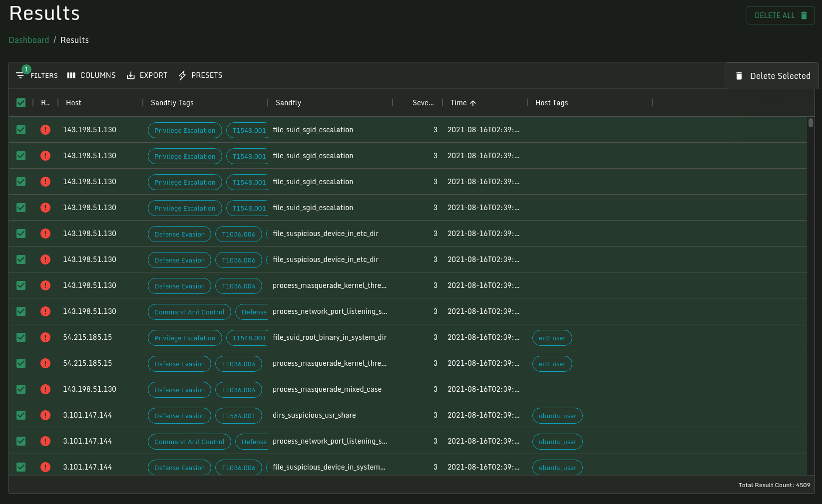This screenshot has width=822, height=504.
Task: Click alert icon for 54.215.185.15 process_masquerade_kernel row
Action: coord(45,363)
